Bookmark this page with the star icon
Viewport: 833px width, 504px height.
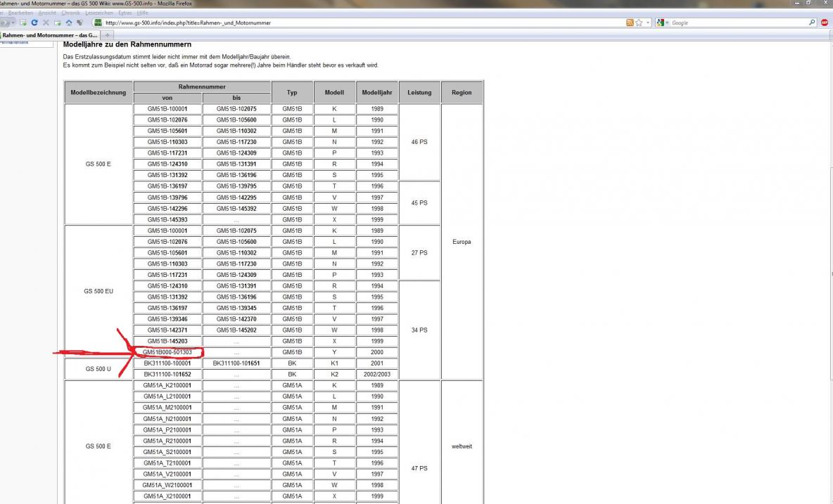coord(639,22)
